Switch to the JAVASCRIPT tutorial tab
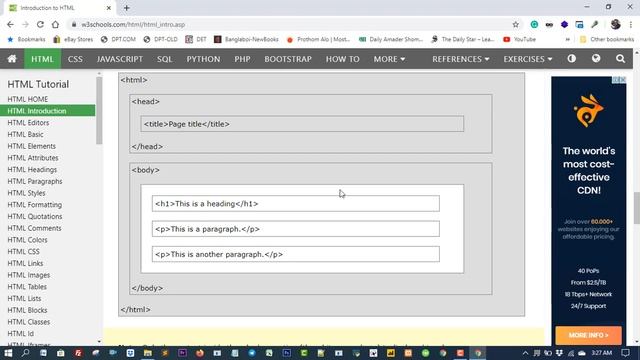Screen dimensions: 640x360 [120, 59]
